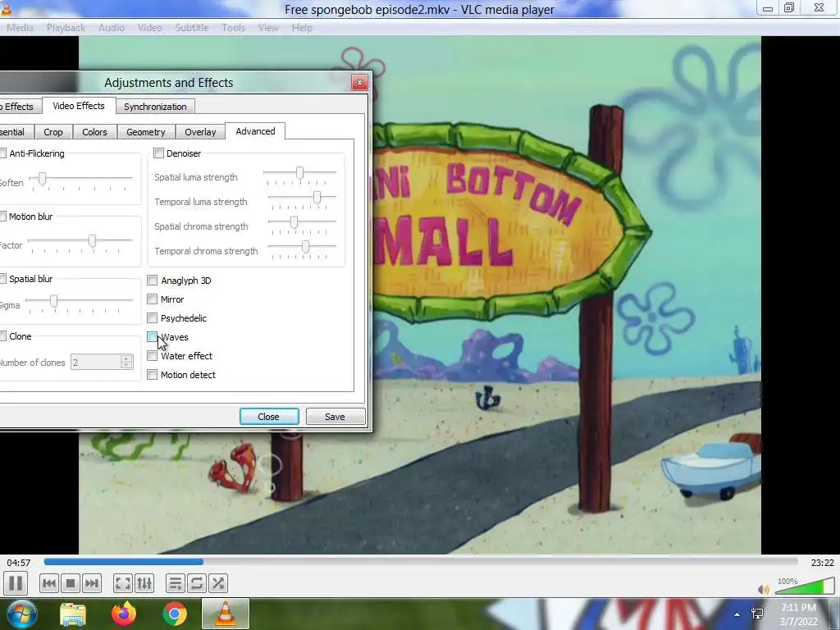Toggle shuffle random playback icon

[x=218, y=583]
